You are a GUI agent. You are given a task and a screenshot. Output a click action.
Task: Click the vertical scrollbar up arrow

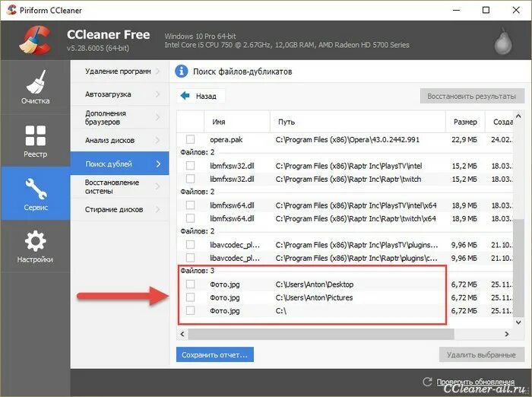pos(518,116)
